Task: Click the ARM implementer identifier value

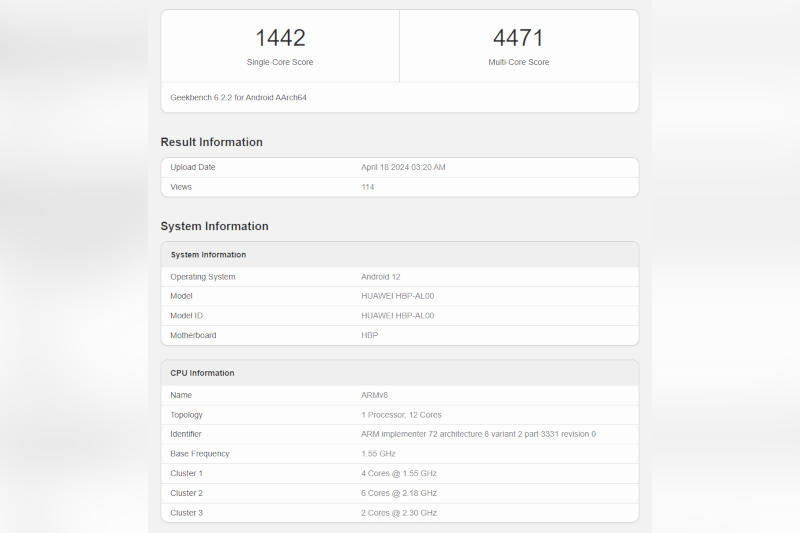Action: click(x=478, y=434)
